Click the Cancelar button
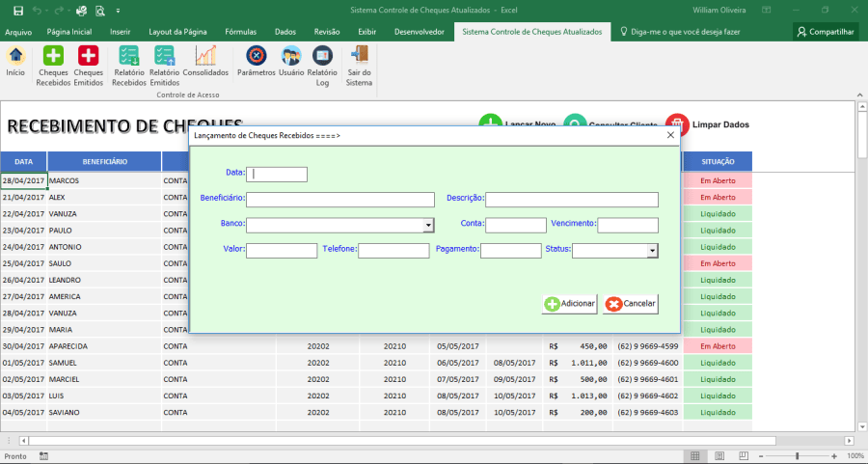 tap(631, 304)
